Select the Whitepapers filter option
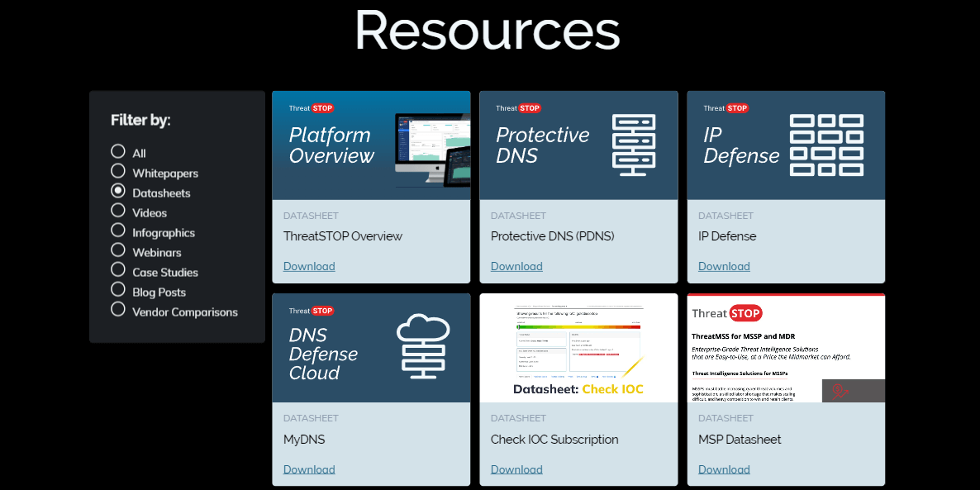Image resolution: width=980 pixels, height=490 pixels. pos(118,172)
